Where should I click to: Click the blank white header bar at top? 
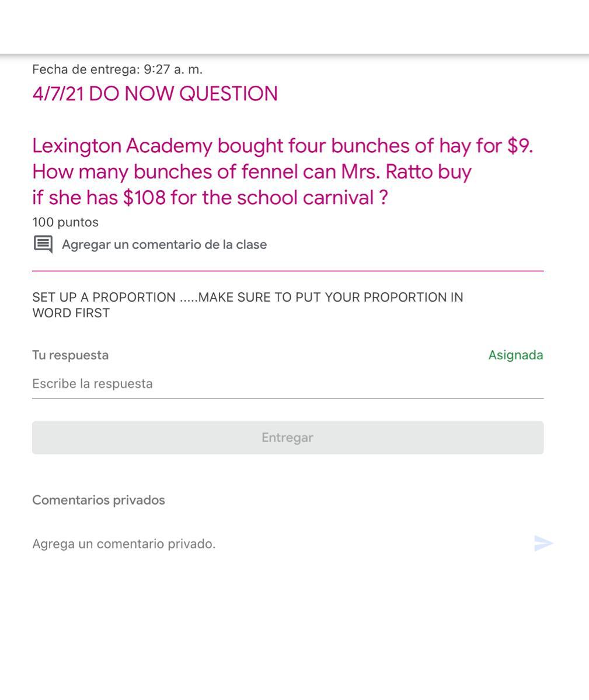point(294,27)
